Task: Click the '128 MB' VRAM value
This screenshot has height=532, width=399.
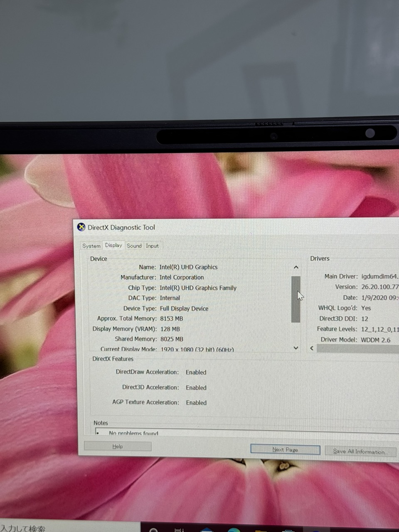Action: pos(170,329)
